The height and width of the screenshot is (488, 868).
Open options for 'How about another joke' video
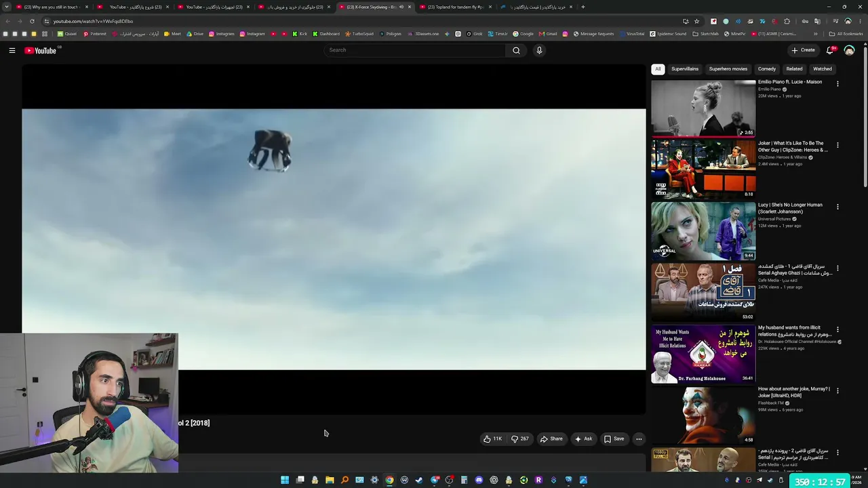tap(837, 391)
